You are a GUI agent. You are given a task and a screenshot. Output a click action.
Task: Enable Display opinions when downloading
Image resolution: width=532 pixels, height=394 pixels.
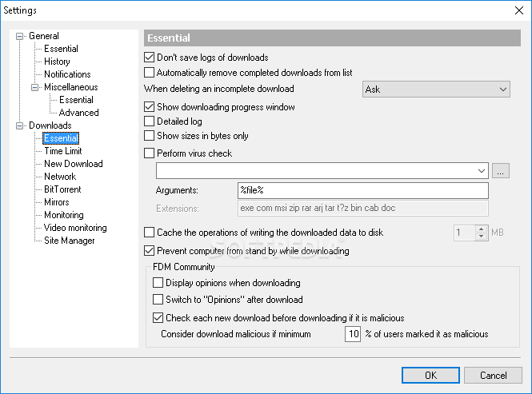tap(158, 283)
